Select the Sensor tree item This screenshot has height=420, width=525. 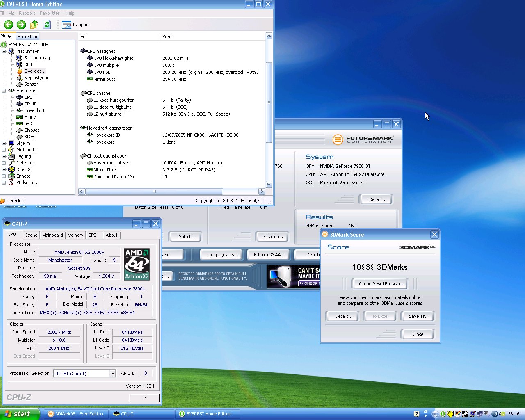pyautogui.click(x=31, y=84)
